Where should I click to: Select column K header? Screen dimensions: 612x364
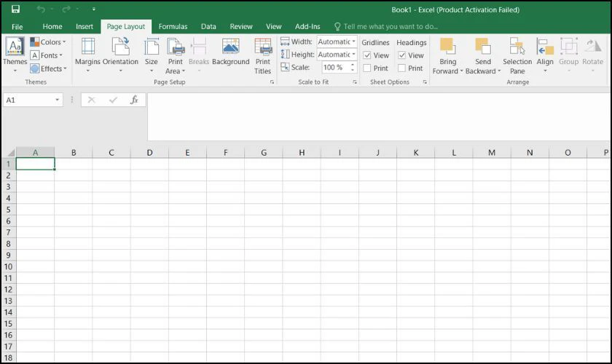click(x=416, y=153)
